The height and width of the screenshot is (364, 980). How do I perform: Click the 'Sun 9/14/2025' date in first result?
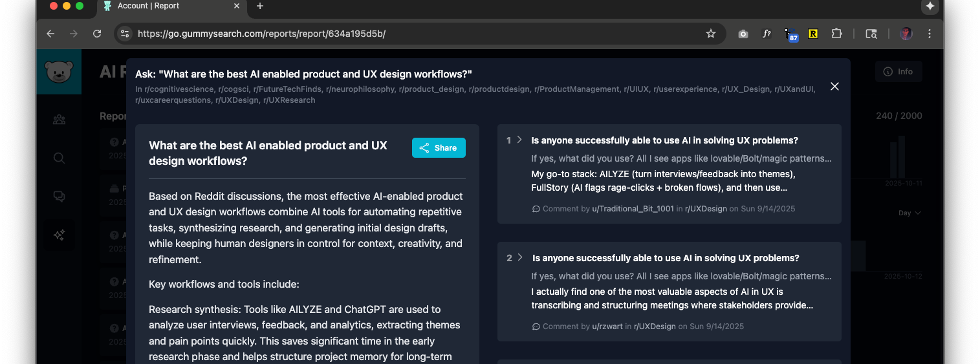tap(768, 209)
